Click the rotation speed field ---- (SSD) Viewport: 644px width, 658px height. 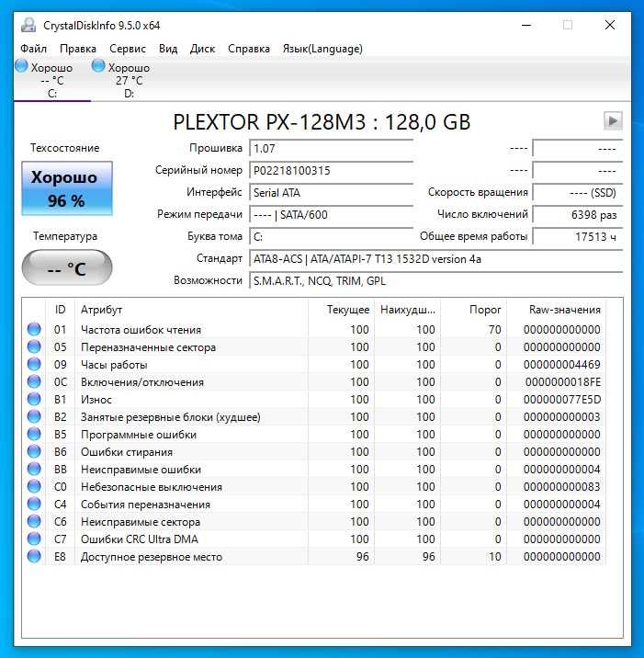pos(578,193)
